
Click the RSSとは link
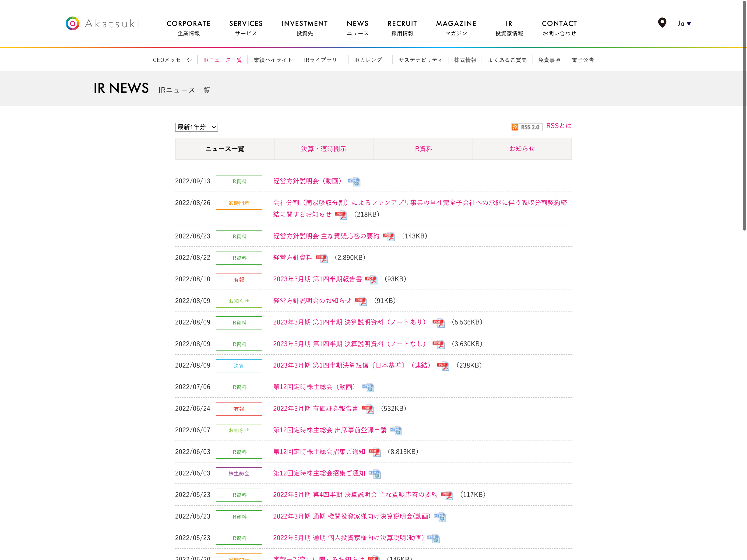559,126
